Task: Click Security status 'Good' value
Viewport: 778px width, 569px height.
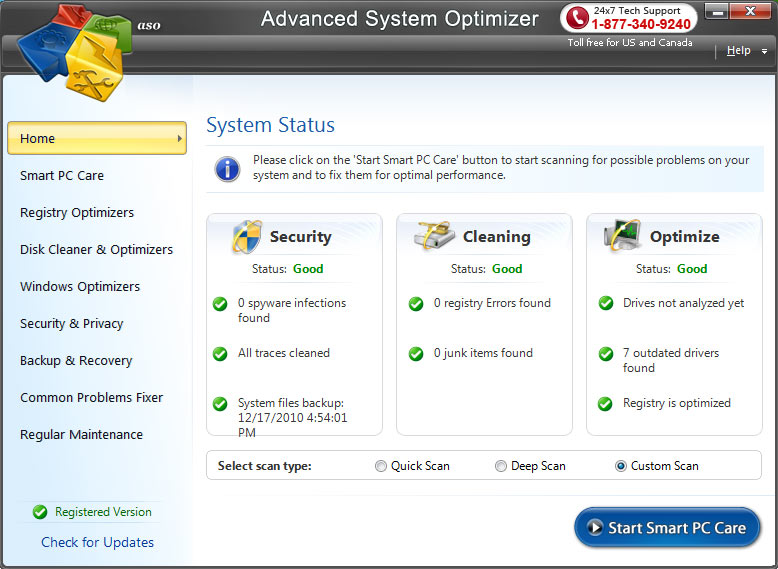Action: tap(308, 269)
